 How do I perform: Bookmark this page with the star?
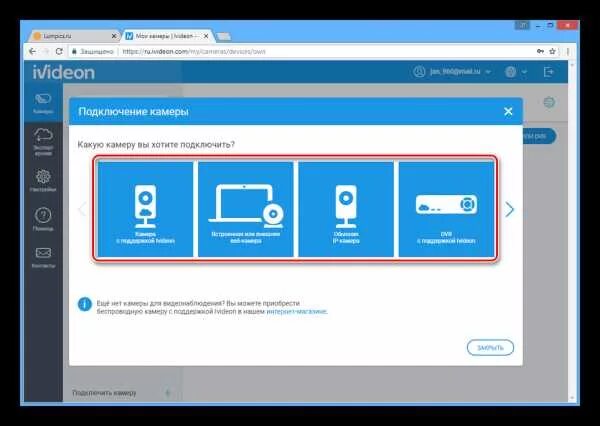[x=552, y=51]
